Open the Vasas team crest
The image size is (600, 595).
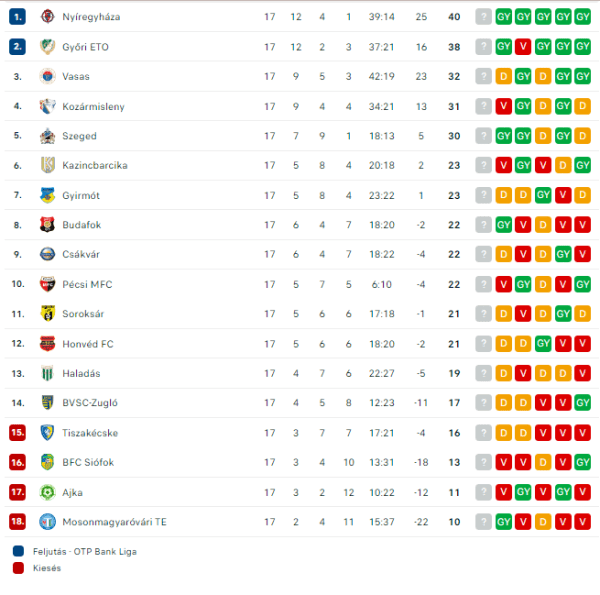[x=47, y=77]
